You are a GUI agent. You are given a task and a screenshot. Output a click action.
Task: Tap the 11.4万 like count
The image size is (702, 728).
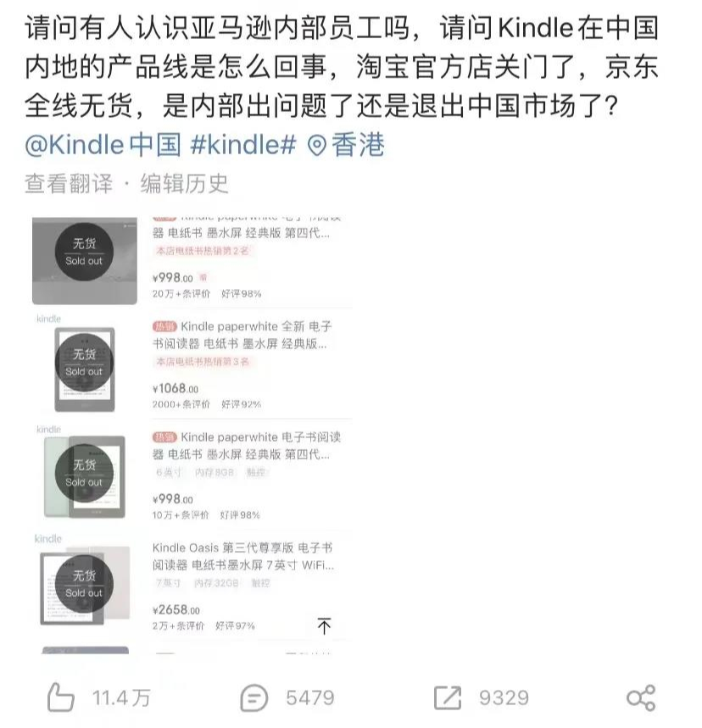pyautogui.click(x=120, y=697)
